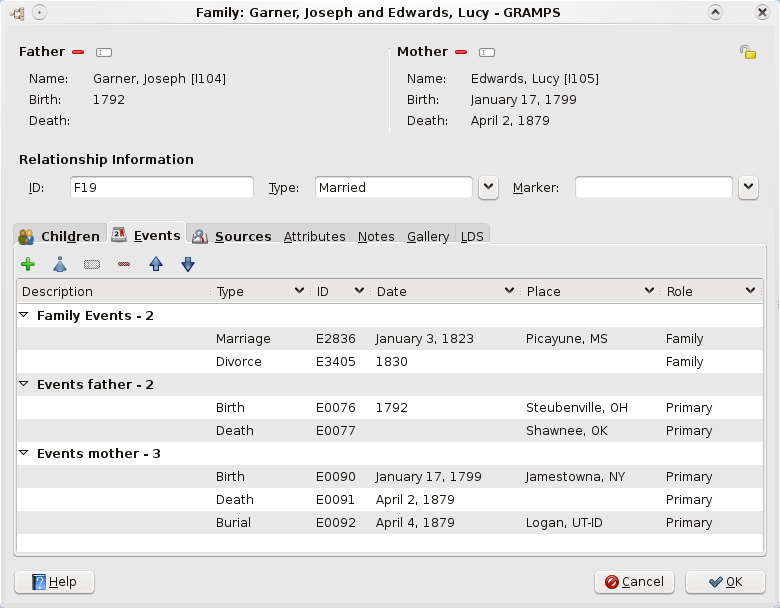Edit the mother using the edit icon
The height and width of the screenshot is (608, 780).
487,52
